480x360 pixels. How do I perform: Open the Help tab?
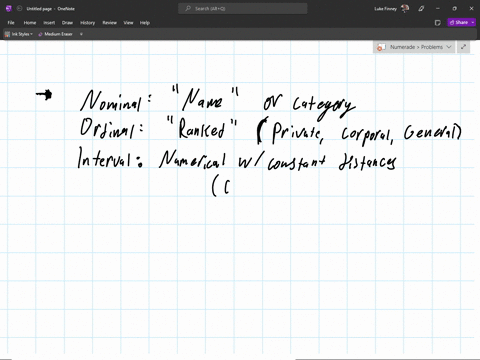coord(145,23)
